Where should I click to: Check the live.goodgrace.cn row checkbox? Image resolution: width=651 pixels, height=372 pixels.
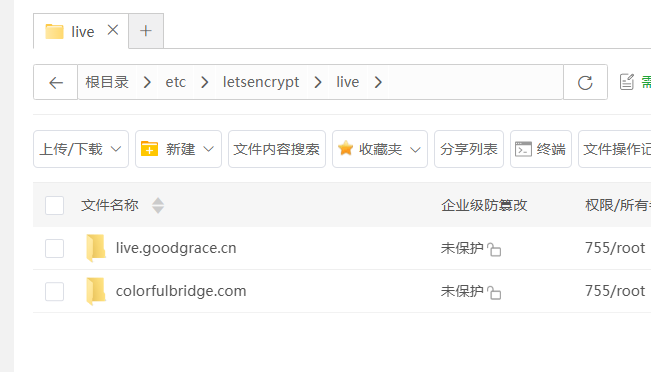tap(54, 248)
